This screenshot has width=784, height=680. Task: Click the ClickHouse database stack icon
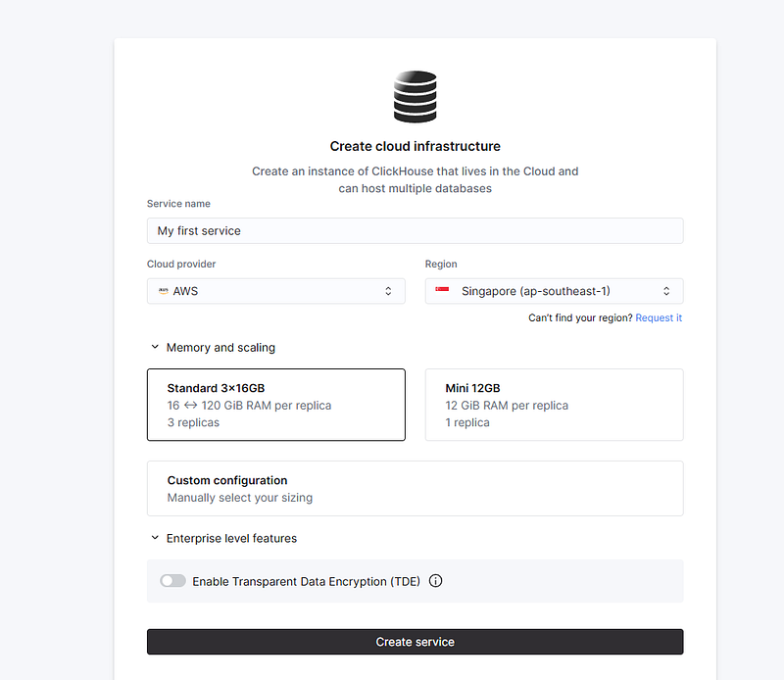coord(415,96)
